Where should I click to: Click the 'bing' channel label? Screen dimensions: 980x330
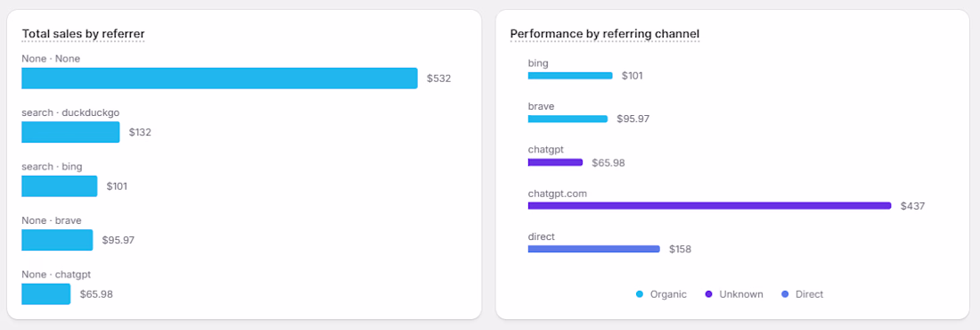click(538, 63)
